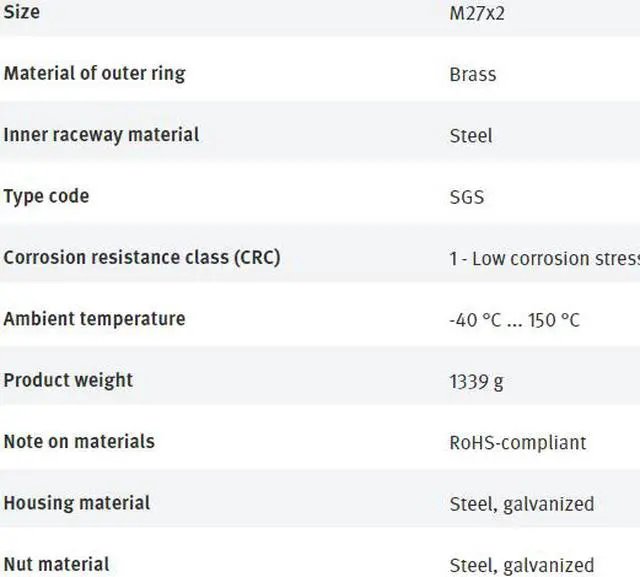
Task: Select the Brass value text
Action: click(x=473, y=74)
